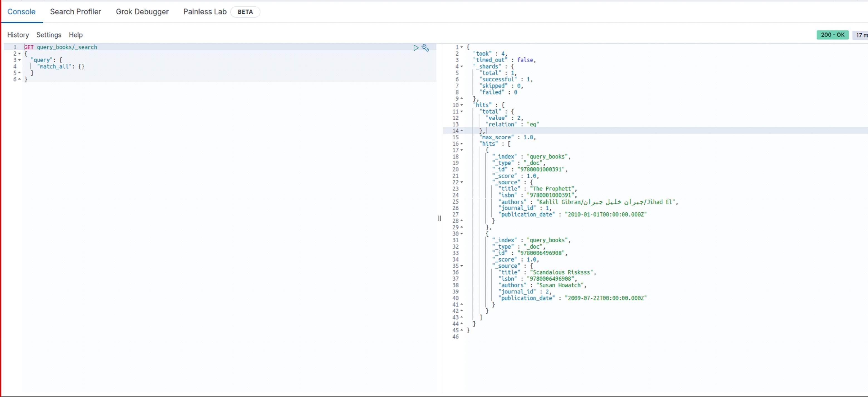Click the "_id" : "9780001000391" line
Image resolution: width=868 pixels, height=397 pixels.
(x=530, y=169)
